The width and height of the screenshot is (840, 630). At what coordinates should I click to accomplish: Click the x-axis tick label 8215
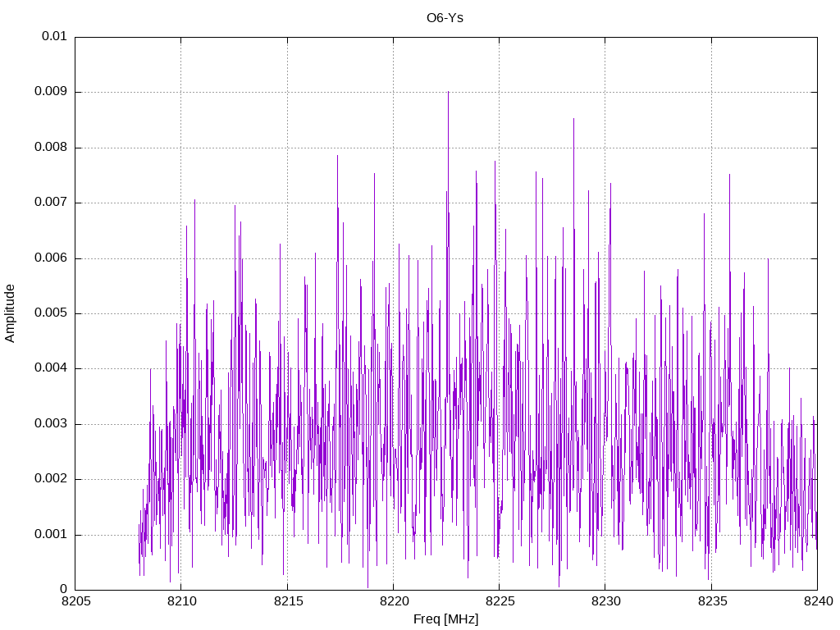point(288,601)
